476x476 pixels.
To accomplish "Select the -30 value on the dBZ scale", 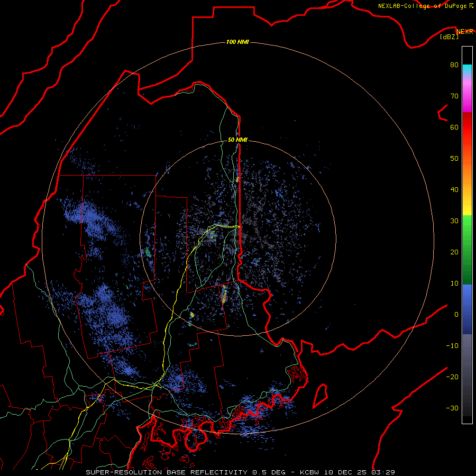I will coord(452,409).
